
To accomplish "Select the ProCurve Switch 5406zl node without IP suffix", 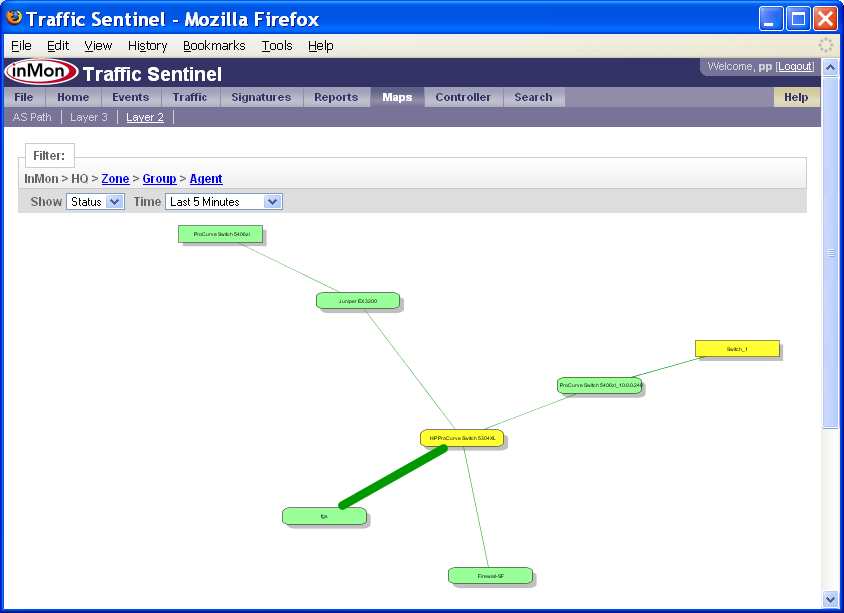I will pyautogui.click(x=221, y=234).
